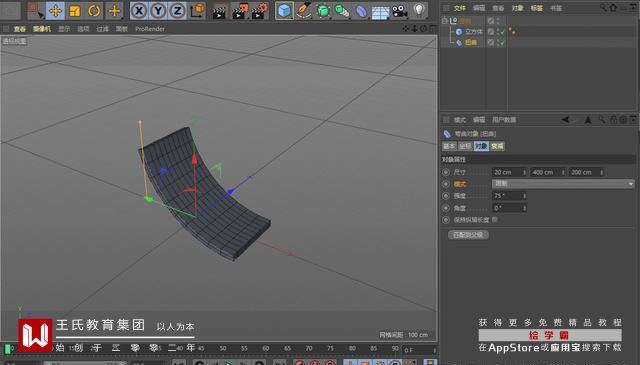Switch to the 对象 tab

coord(481,146)
